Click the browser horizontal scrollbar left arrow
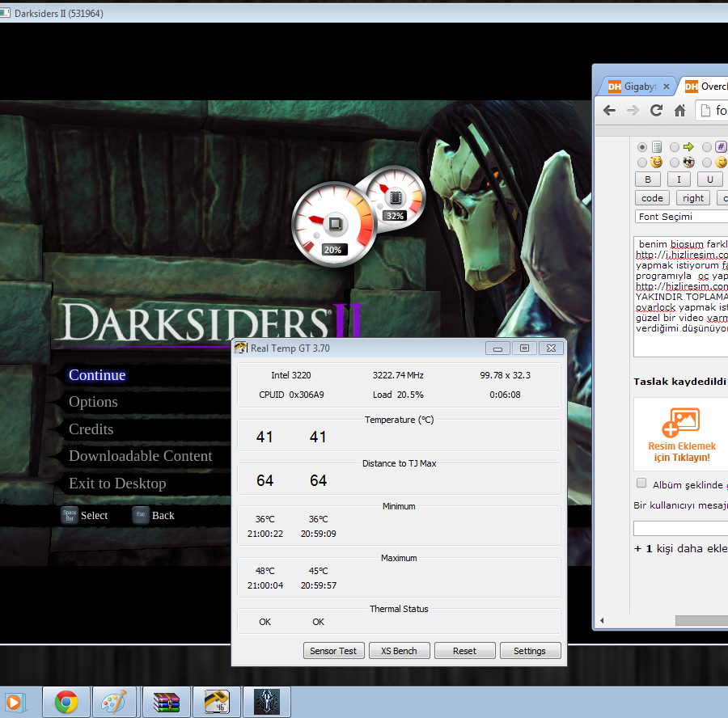 pos(602,620)
